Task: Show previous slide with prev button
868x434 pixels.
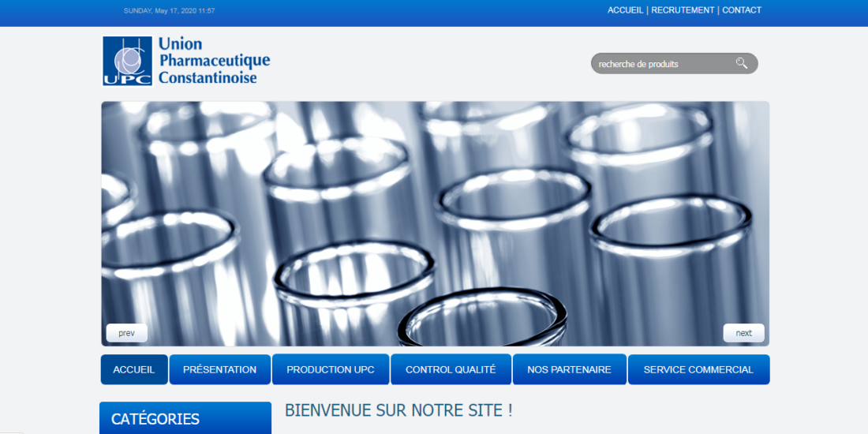Action: click(127, 333)
